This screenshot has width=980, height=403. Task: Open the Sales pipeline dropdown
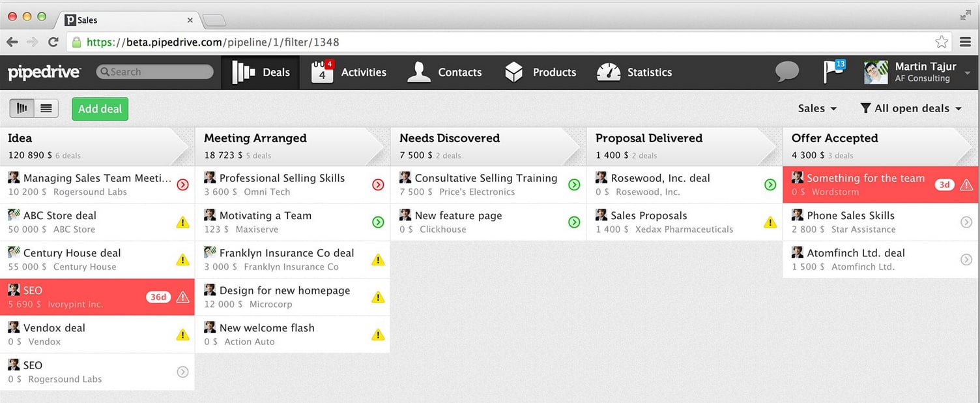[817, 108]
